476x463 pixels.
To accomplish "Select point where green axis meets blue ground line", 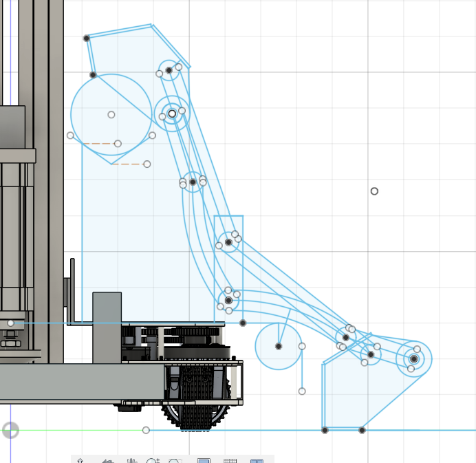I will point(146,430).
